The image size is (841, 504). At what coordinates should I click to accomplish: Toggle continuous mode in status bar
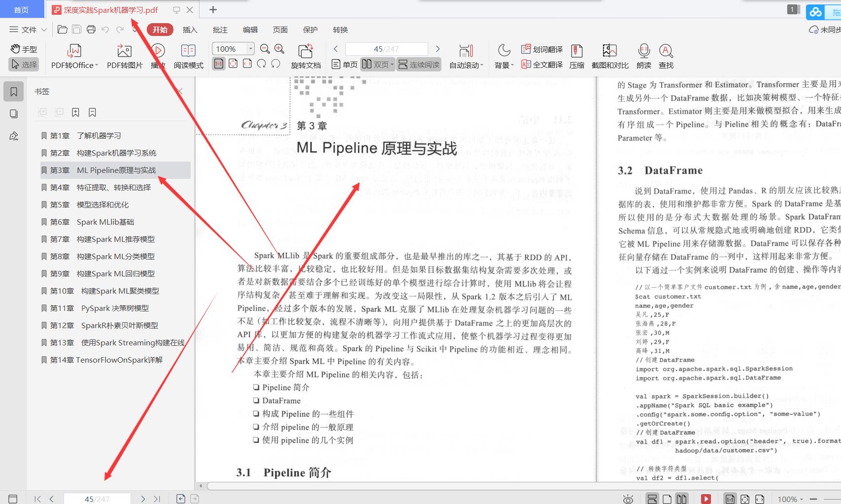pyautogui.click(x=652, y=499)
